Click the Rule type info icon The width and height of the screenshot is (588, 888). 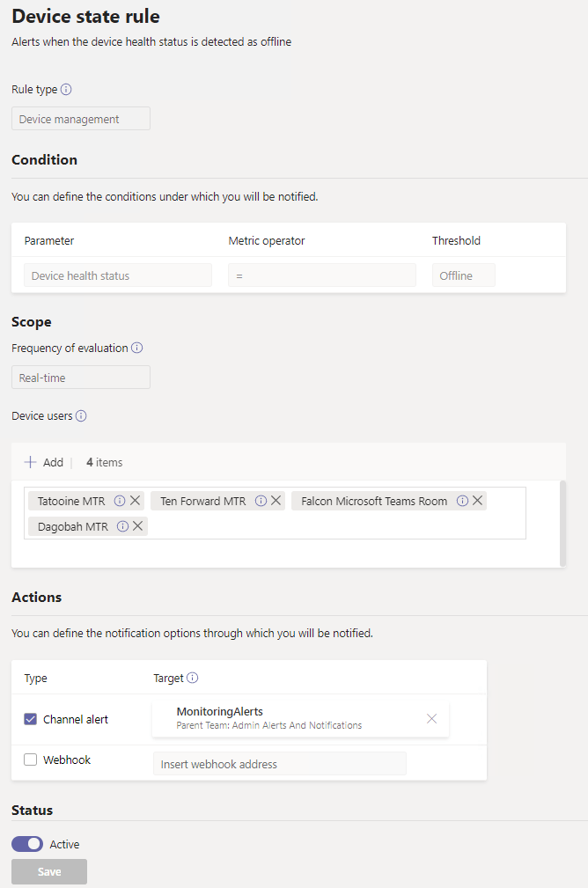(x=66, y=90)
